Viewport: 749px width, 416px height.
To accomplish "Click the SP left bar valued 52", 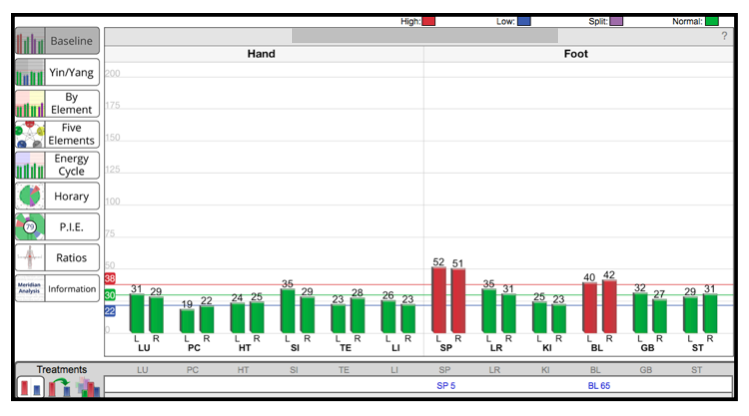I will 439,300.
